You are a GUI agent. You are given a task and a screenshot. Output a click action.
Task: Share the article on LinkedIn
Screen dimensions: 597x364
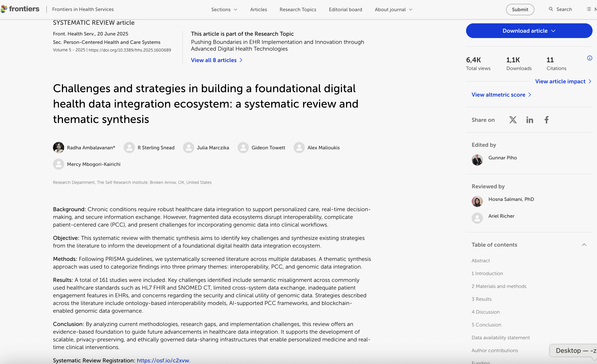click(529, 120)
